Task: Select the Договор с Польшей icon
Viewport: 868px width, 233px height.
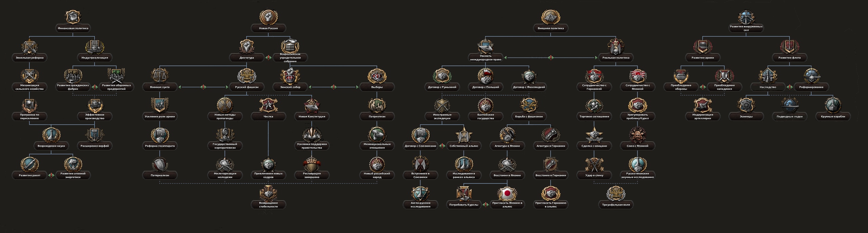Action: point(486,76)
